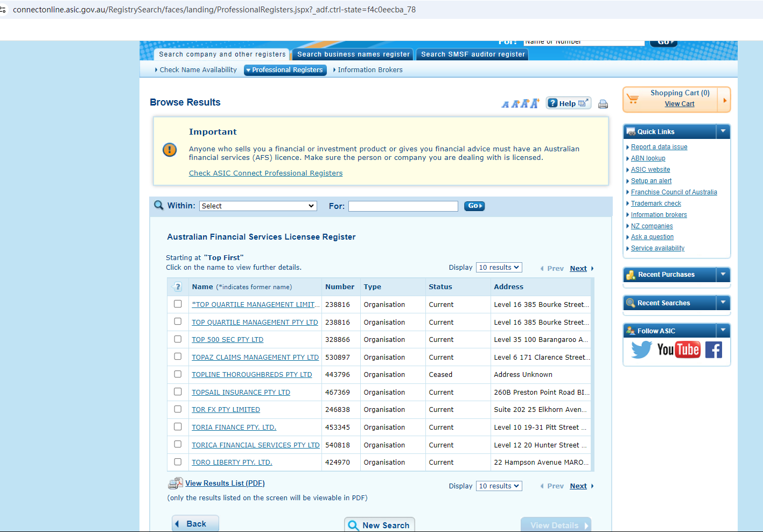
Task: Open the Help icon button
Action: tap(569, 103)
